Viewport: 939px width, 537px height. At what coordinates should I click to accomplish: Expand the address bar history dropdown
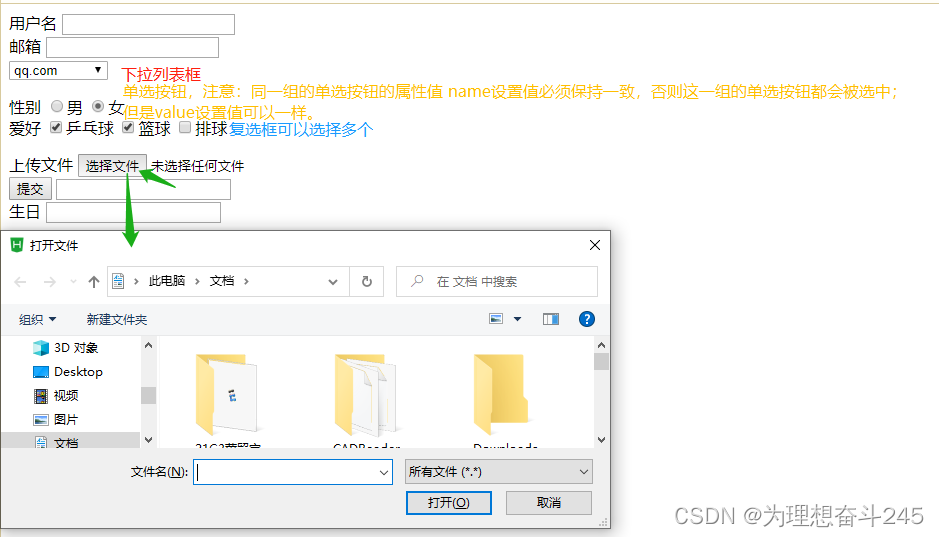333,281
